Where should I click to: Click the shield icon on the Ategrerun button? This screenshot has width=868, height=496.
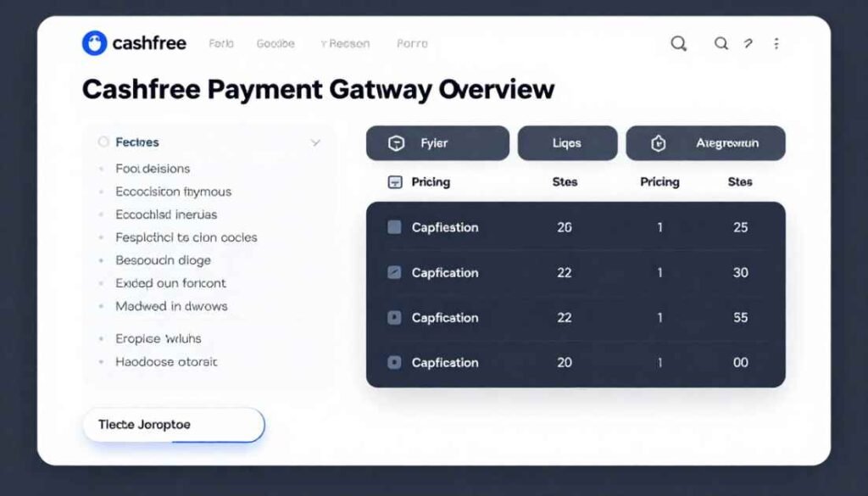659,142
